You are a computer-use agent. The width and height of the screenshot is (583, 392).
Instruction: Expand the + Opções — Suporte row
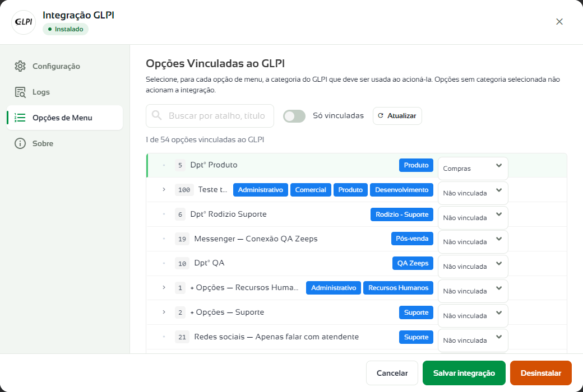[x=164, y=312]
